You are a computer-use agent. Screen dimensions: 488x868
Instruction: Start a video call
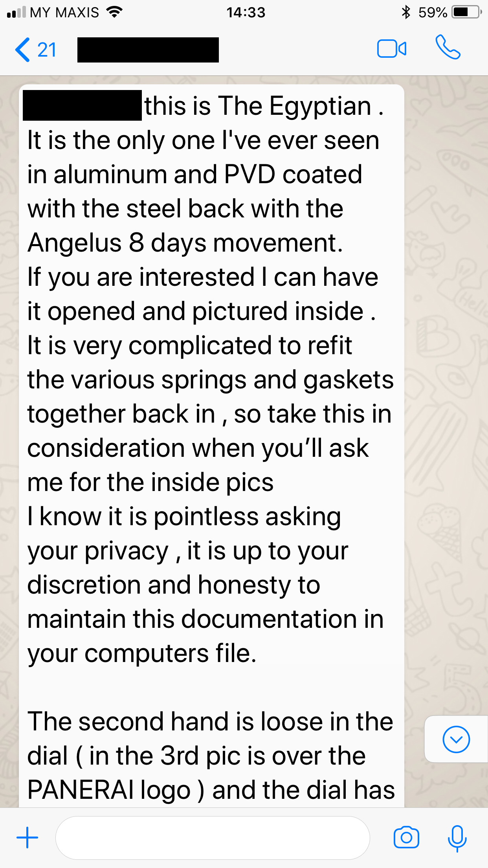click(392, 49)
